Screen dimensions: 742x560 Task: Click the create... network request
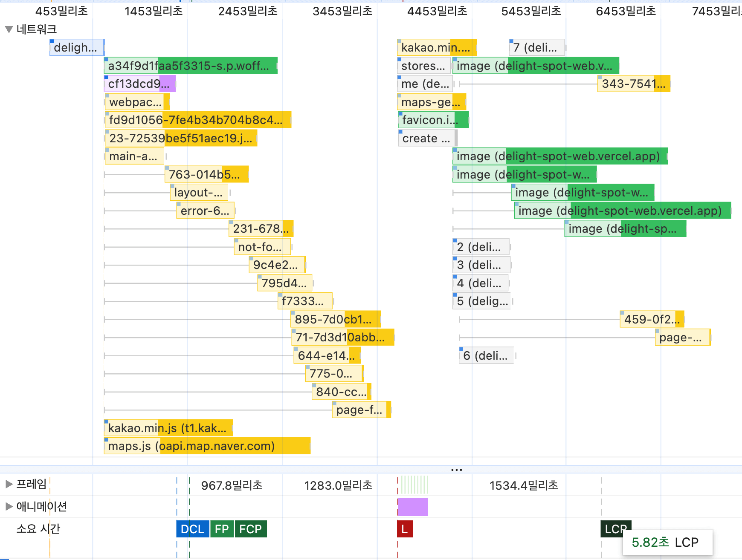click(426, 138)
